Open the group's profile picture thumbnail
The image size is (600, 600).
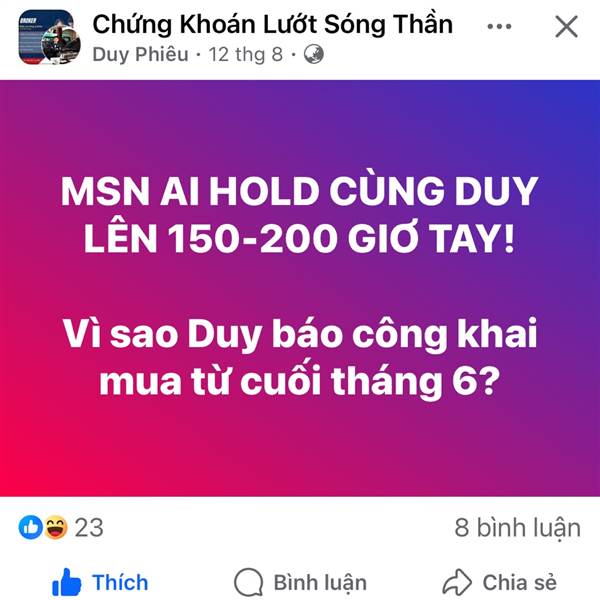pyautogui.click(x=49, y=37)
